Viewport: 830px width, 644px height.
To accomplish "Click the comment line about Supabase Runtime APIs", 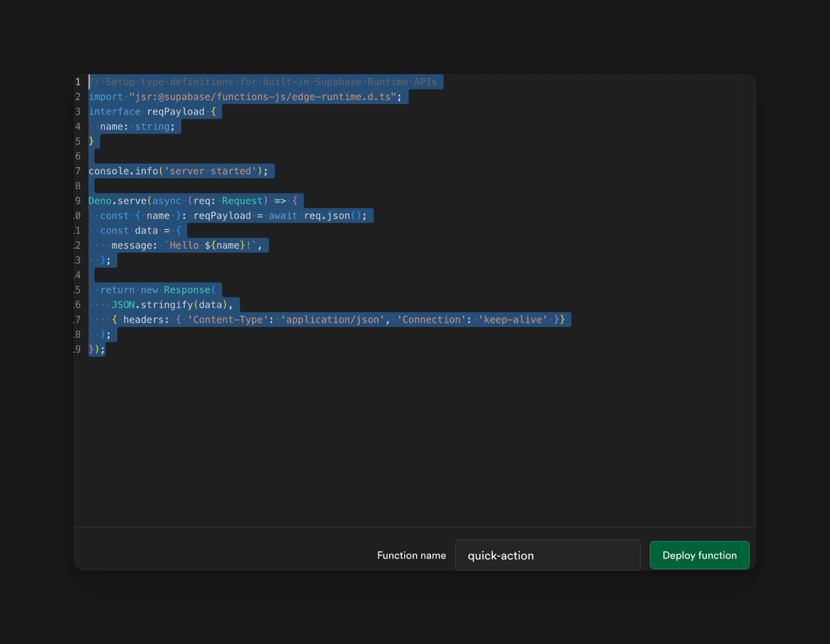I will pyautogui.click(x=263, y=82).
